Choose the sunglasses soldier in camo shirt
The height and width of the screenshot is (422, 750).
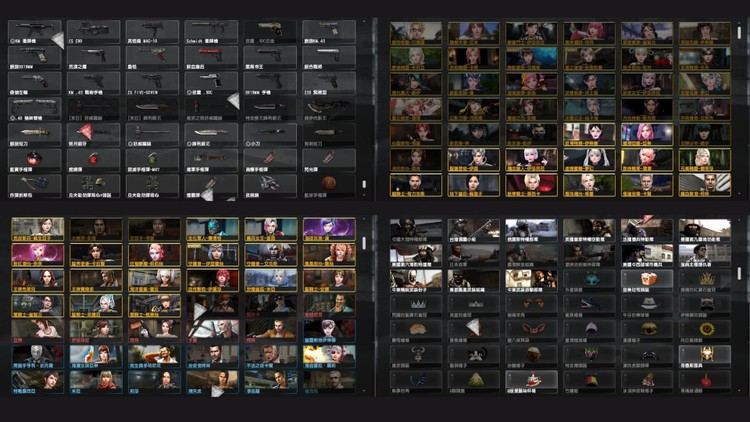click(705, 255)
